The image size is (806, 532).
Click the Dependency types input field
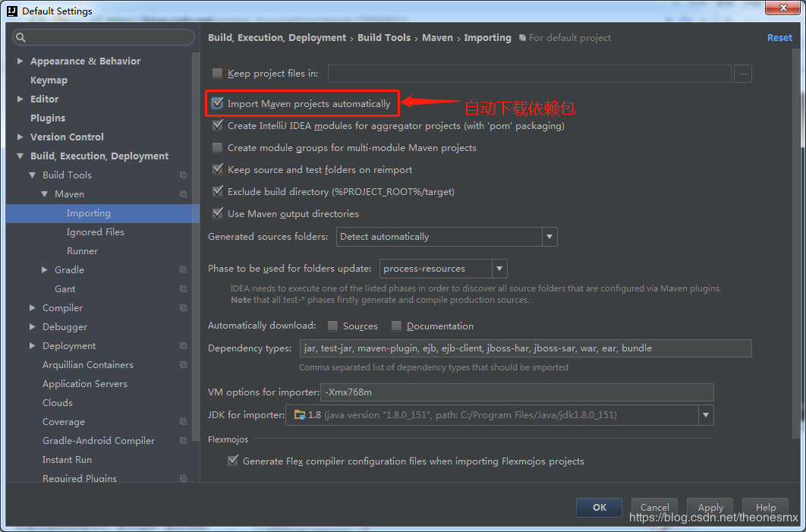(x=525, y=348)
